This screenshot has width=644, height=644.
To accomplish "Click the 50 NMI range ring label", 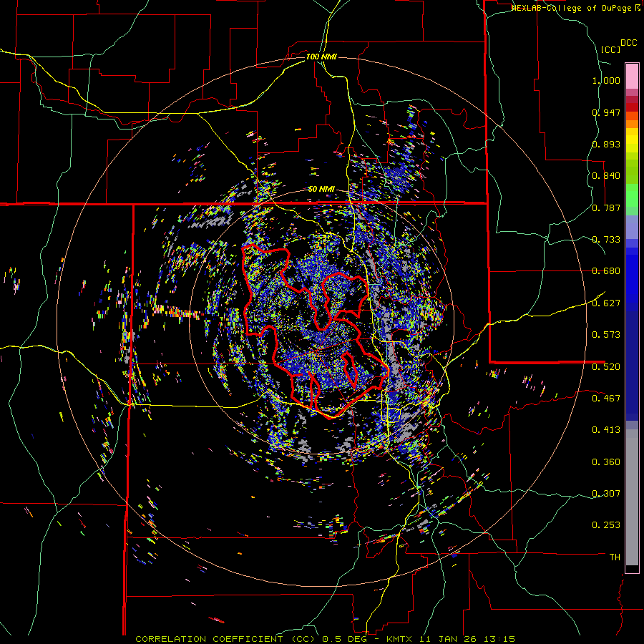I will [321, 189].
